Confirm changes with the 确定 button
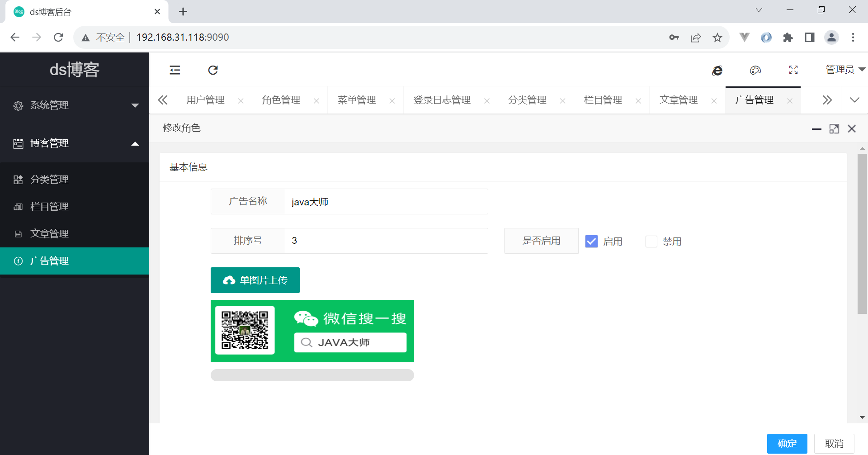This screenshot has height=455, width=868. pos(787,444)
